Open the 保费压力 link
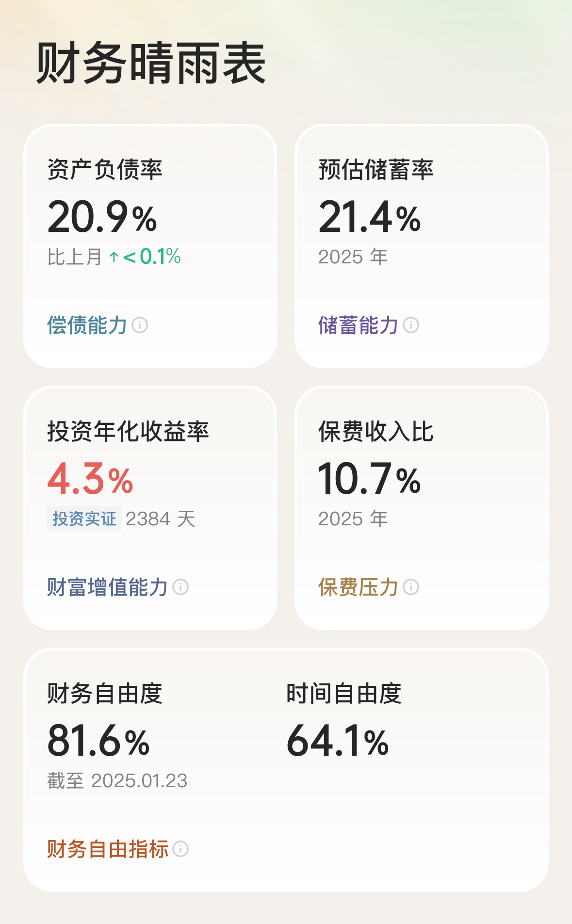Image resolution: width=572 pixels, height=924 pixels. point(358,587)
